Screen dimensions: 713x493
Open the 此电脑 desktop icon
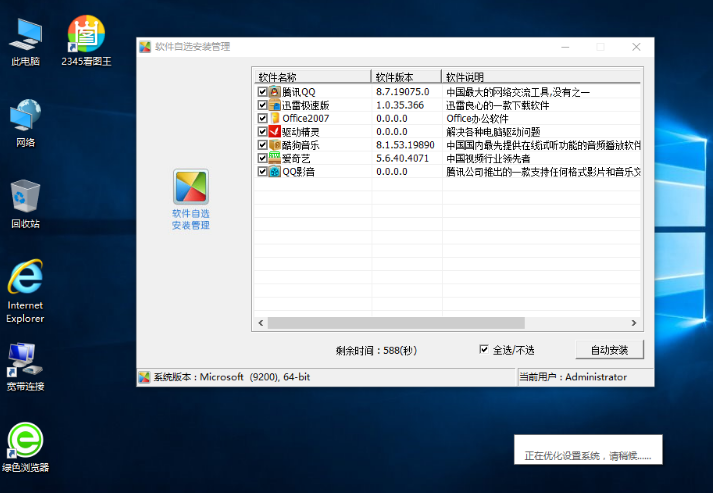point(25,42)
